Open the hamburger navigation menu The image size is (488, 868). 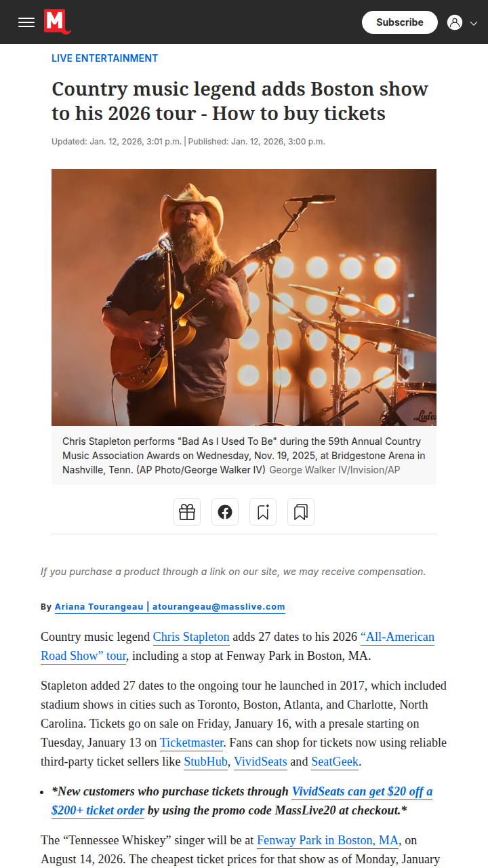26,22
